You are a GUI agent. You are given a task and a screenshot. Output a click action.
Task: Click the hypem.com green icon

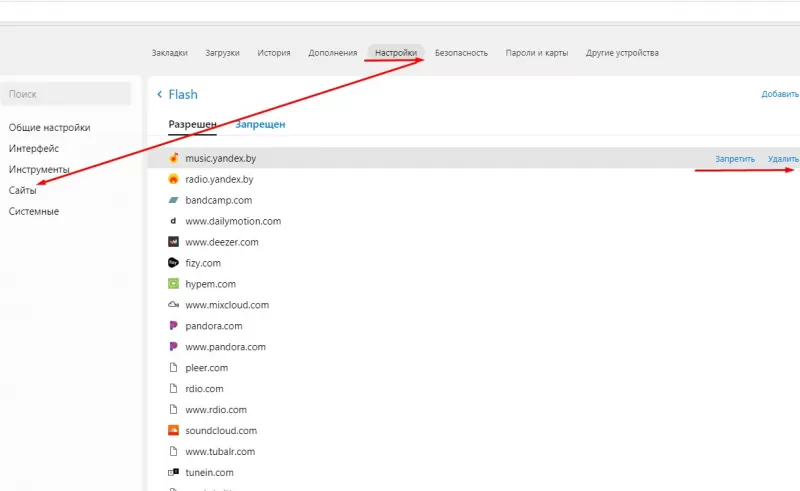[173, 284]
